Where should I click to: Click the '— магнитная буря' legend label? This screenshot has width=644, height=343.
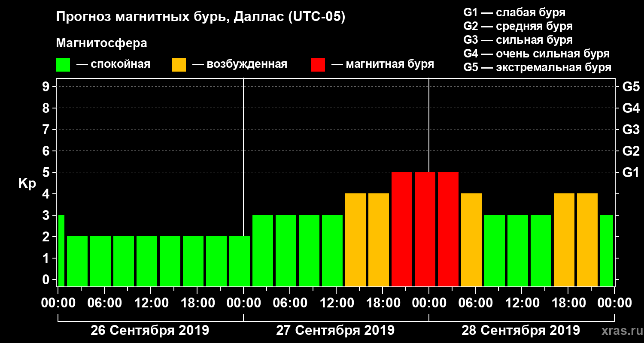click(383, 64)
